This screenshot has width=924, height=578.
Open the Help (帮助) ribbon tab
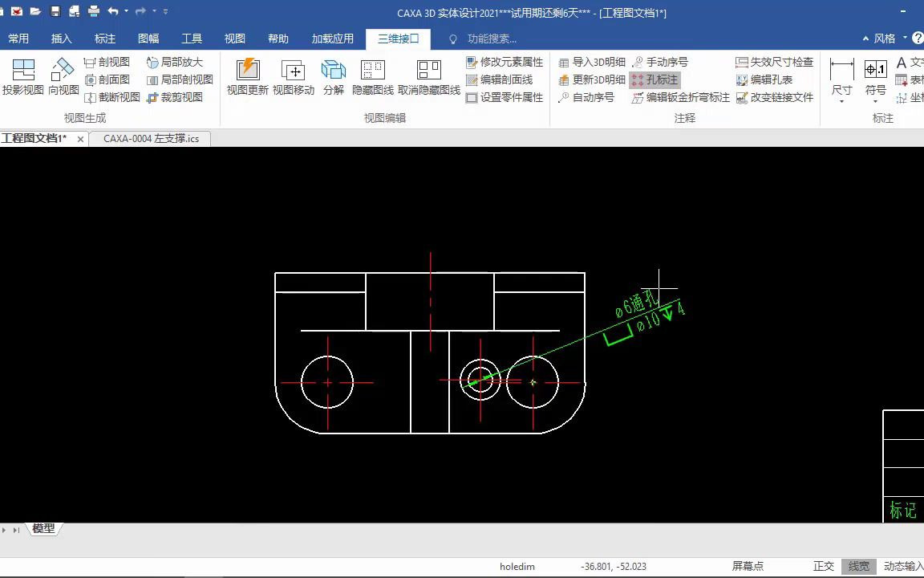pos(278,39)
